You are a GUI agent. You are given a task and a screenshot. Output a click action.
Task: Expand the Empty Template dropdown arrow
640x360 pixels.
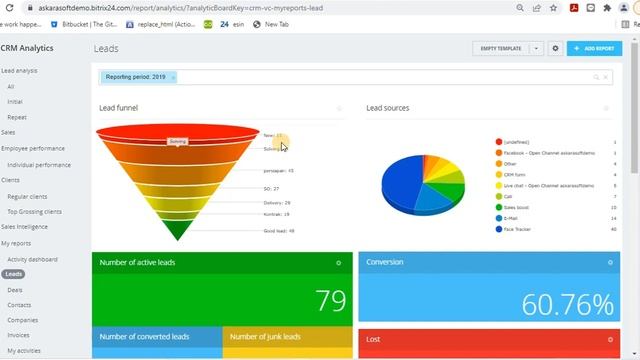[x=536, y=49]
